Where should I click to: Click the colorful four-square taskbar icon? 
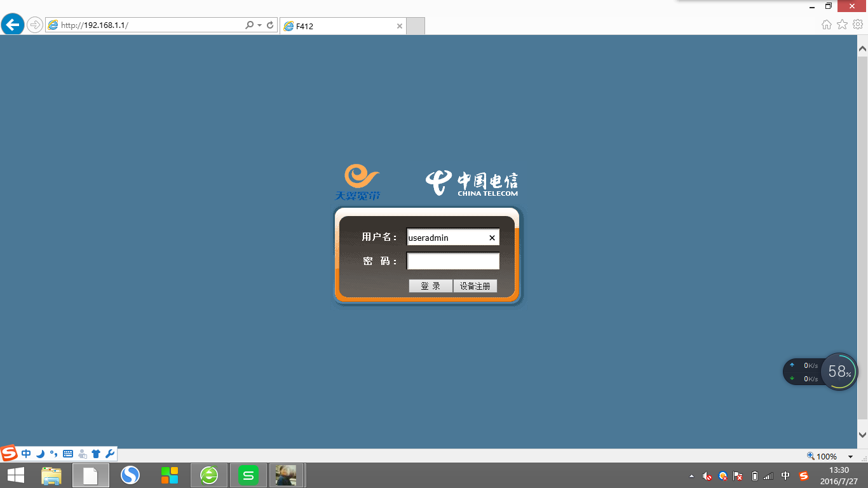coord(170,475)
